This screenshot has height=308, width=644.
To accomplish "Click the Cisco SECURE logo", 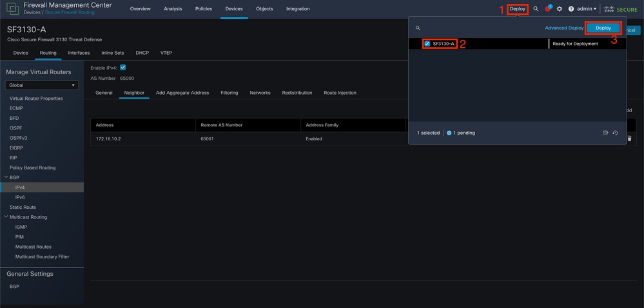I will click(x=620, y=8).
